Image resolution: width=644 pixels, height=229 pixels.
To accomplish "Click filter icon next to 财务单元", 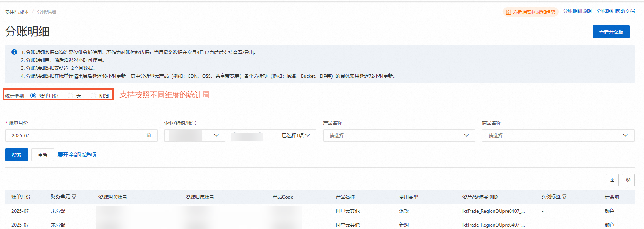I will pyautogui.click(x=74, y=197).
